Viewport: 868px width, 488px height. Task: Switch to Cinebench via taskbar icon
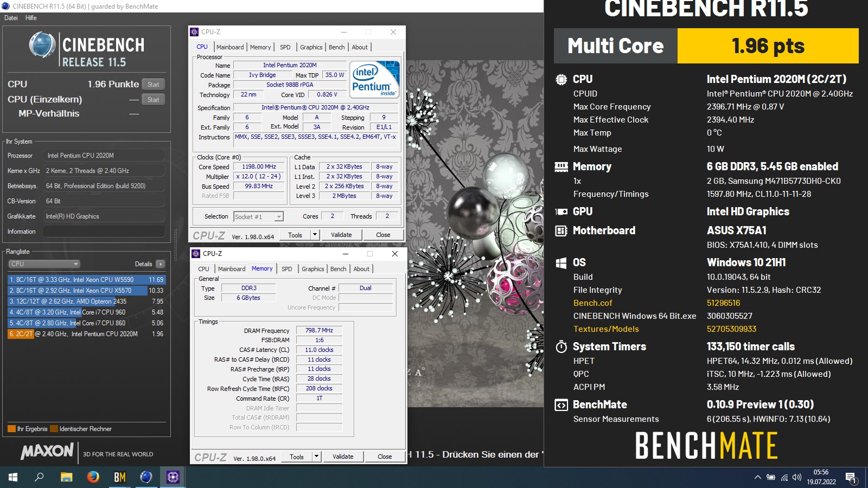146,477
